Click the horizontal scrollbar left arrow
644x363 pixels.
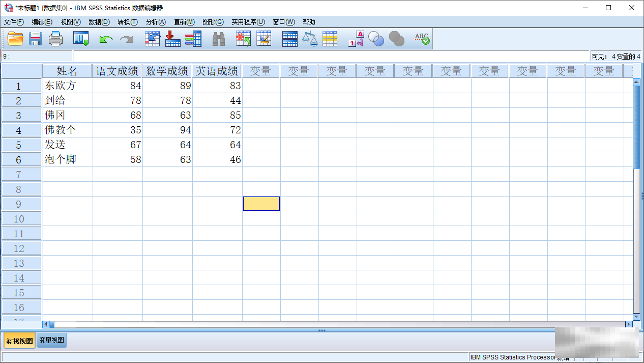(46, 324)
